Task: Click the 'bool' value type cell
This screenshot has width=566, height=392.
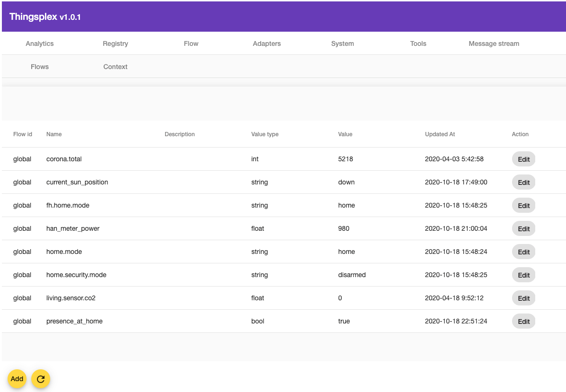Action: coord(258,322)
